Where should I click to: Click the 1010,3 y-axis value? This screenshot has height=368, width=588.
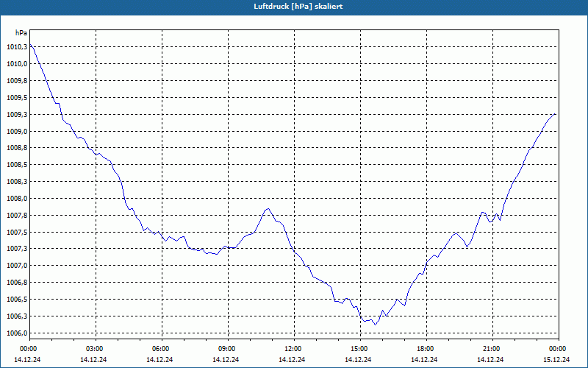[17, 47]
